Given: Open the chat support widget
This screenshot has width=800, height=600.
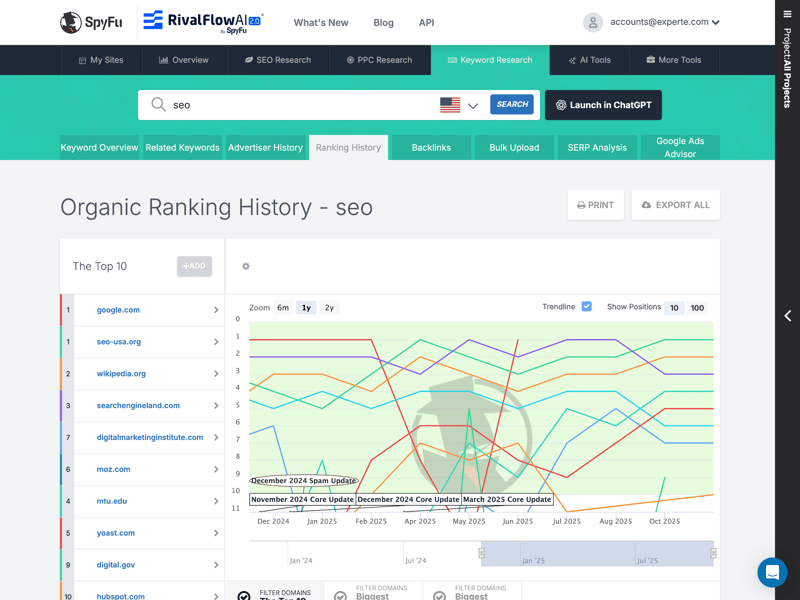Looking at the screenshot, I should click(772, 572).
